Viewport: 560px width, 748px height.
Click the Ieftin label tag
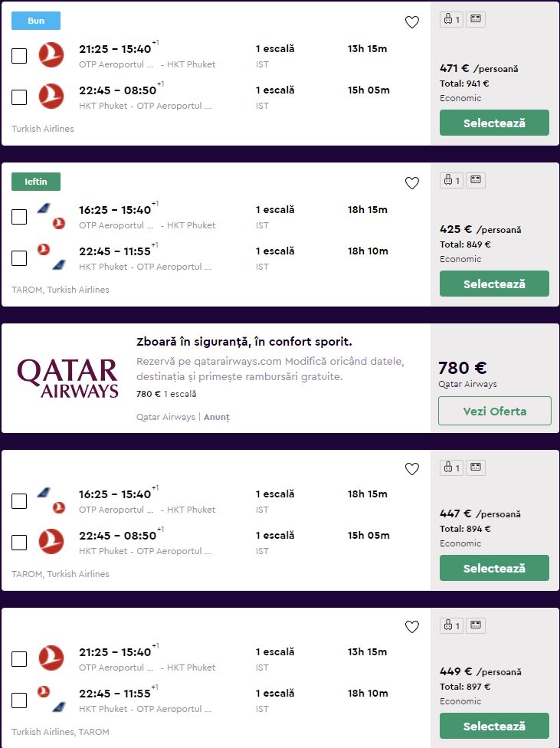tap(36, 182)
